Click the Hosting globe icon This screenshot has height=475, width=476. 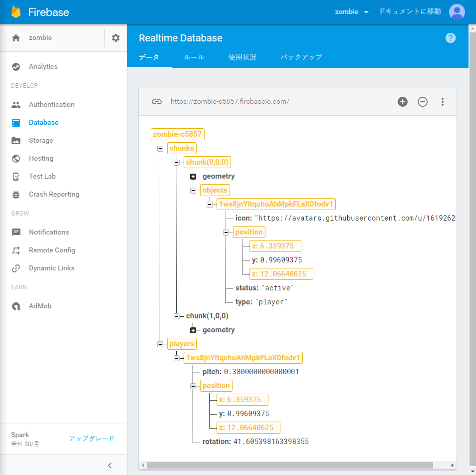(x=16, y=159)
